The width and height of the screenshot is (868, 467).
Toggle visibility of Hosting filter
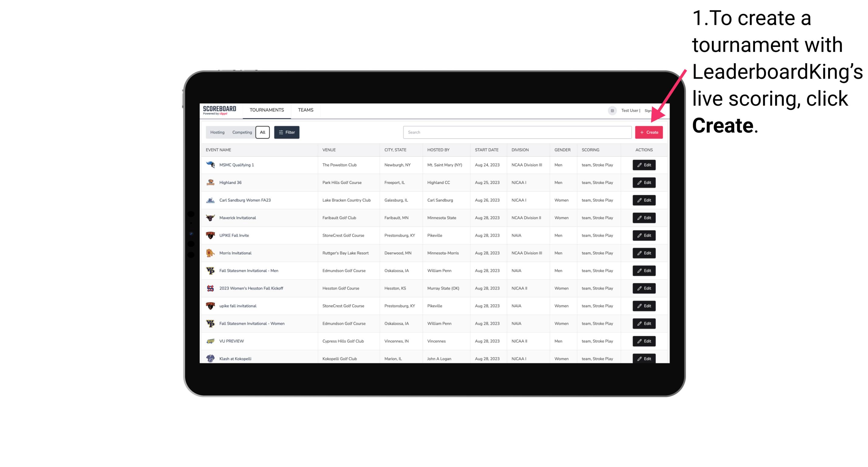pos(217,132)
